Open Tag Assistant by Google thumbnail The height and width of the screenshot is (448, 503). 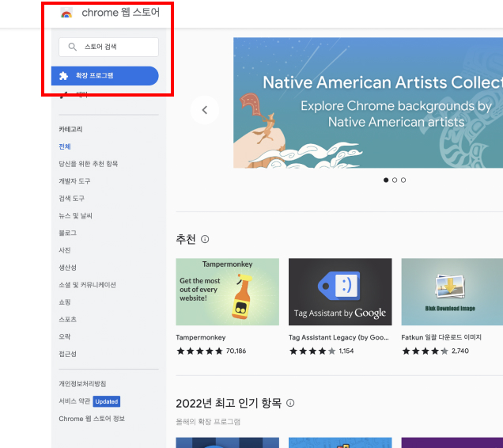340,292
